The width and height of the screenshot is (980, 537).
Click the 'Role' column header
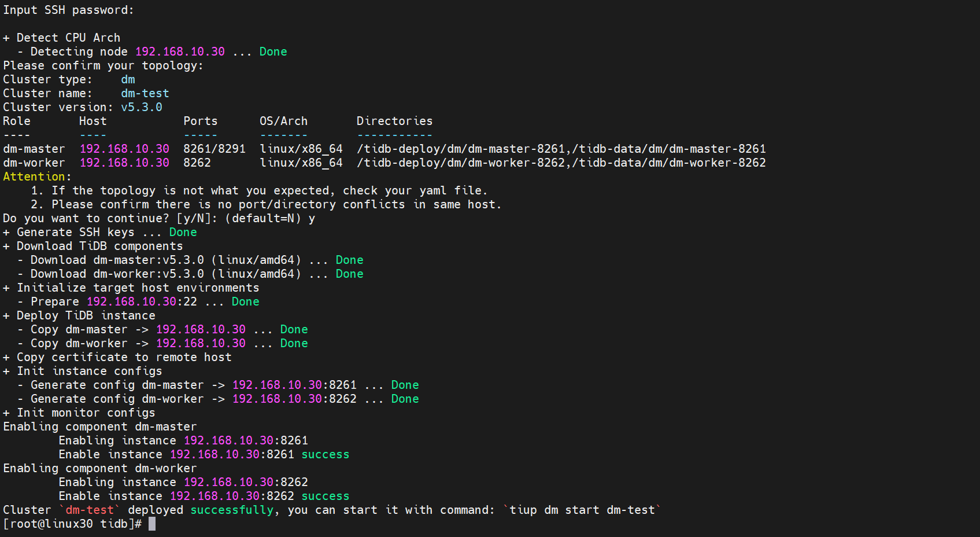(x=17, y=121)
